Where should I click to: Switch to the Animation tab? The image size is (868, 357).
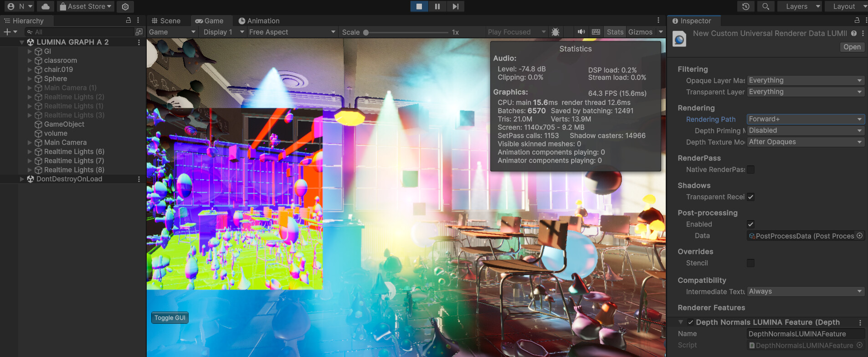pos(259,21)
